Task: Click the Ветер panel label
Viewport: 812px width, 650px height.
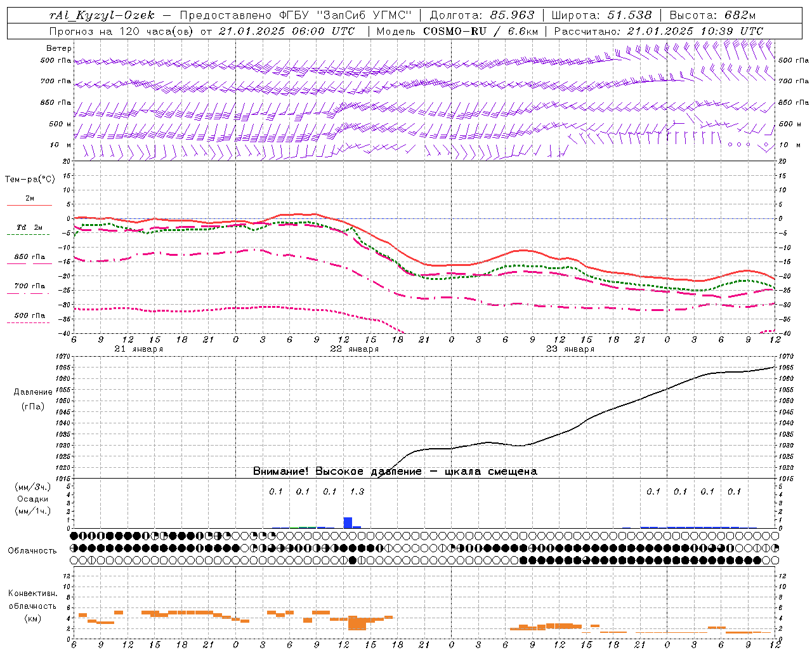Action: click(x=59, y=48)
